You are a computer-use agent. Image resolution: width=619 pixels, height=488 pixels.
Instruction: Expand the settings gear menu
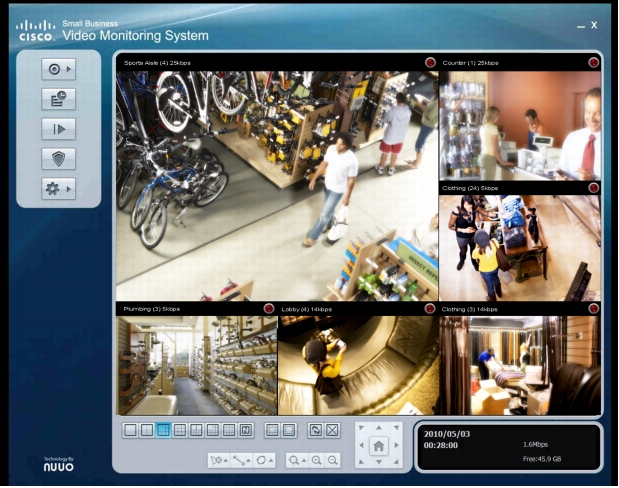coord(58,188)
